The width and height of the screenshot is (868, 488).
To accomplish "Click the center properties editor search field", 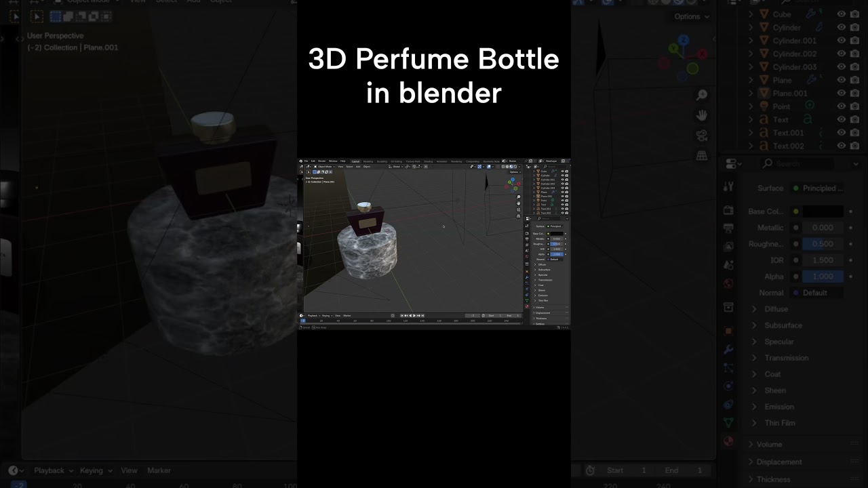I will (x=550, y=218).
